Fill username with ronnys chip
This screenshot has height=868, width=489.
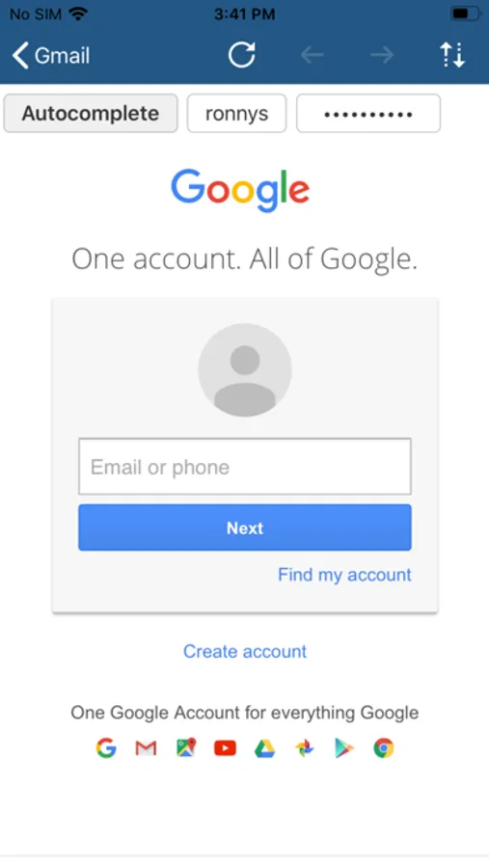point(236,114)
